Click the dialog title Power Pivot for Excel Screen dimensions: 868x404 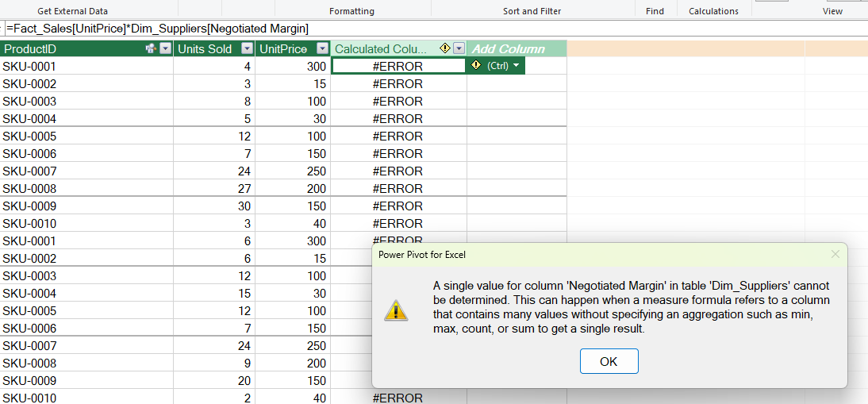click(422, 255)
